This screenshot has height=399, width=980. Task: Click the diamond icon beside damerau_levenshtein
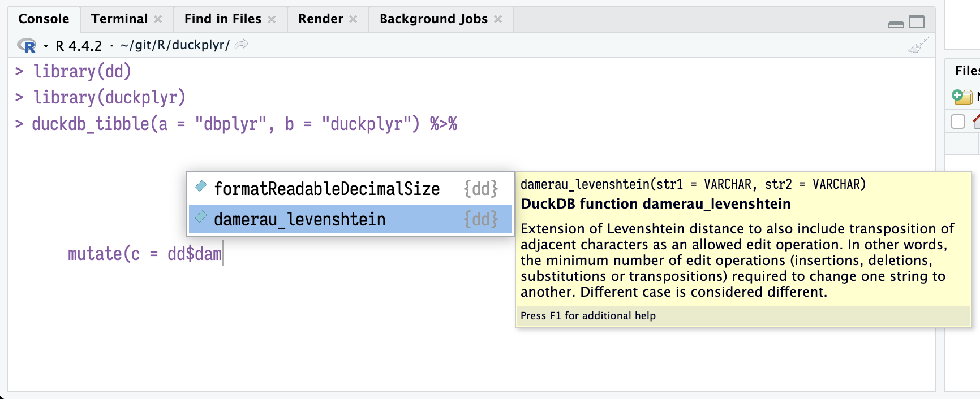tap(201, 217)
